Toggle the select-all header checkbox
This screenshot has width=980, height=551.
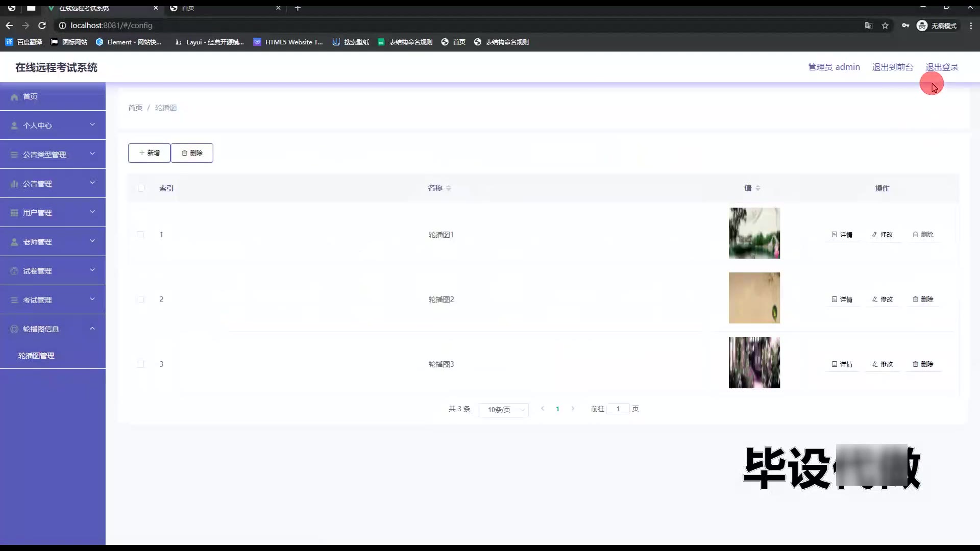[141, 188]
